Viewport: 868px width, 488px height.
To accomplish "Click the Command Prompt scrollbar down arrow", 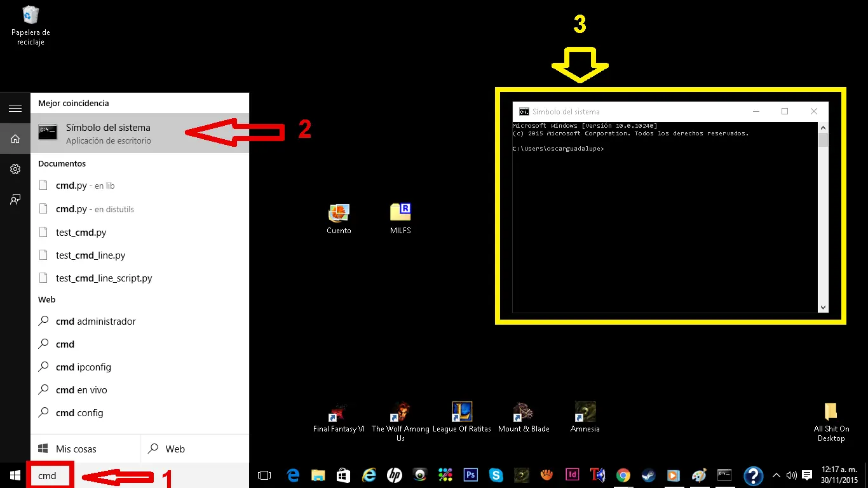I will tap(823, 308).
